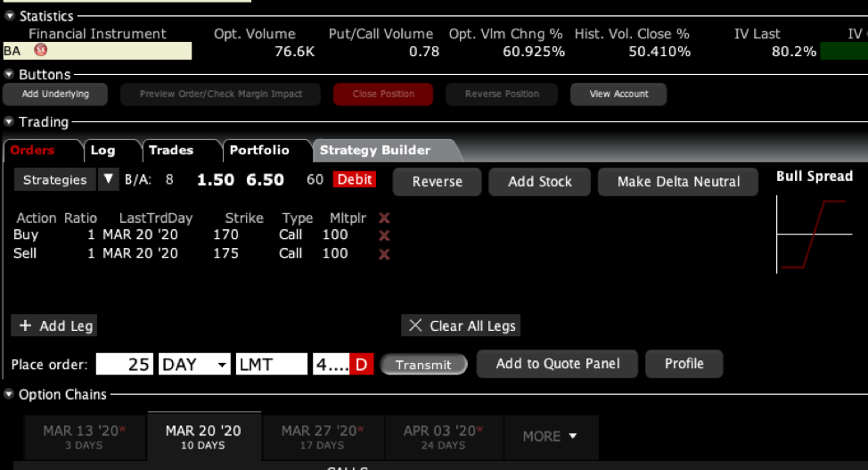The height and width of the screenshot is (470, 868).
Task: Remove the Sell 175 Call leg
Action: (384, 254)
